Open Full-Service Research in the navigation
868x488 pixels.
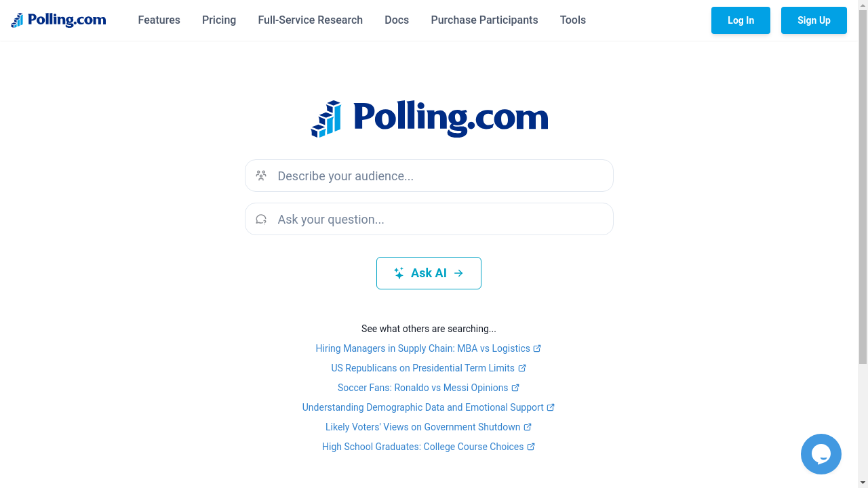[x=310, y=20]
